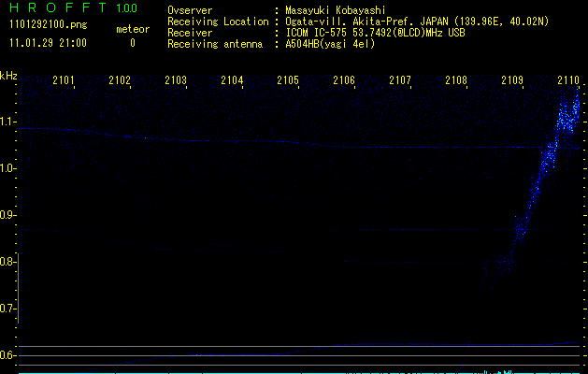This screenshot has height=374, width=588.
Task: Click the HROFFT title text
Action: pyautogui.click(x=58, y=7)
